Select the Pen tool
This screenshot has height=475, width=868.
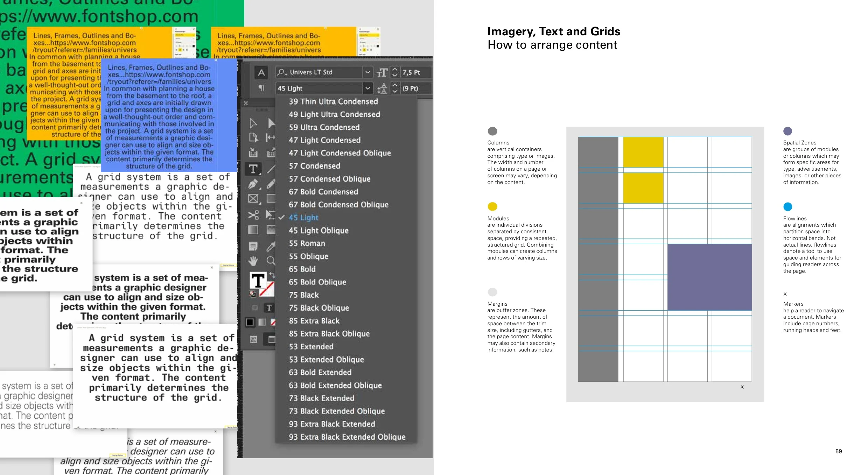pyautogui.click(x=253, y=184)
